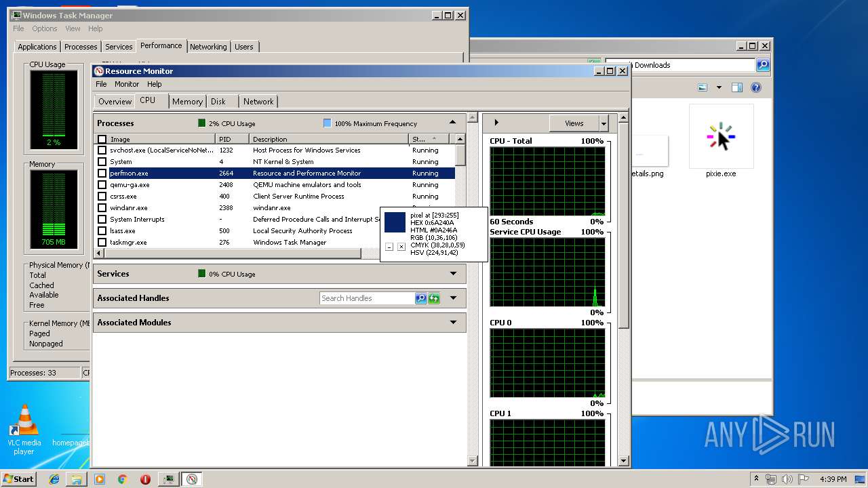Viewport: 868px width, 488px height.
Task: Switch to the Disk tab
Action: click(218, 102)
